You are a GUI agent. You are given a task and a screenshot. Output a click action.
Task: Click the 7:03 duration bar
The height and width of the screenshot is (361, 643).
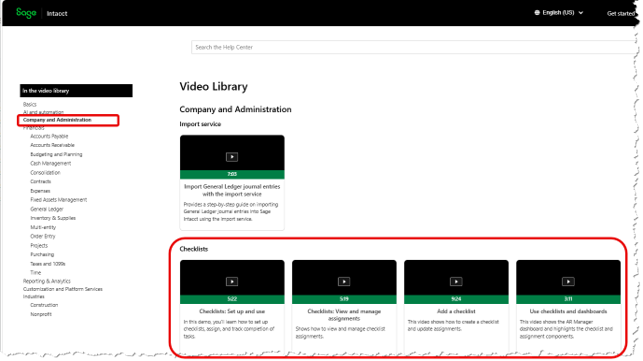click(x=232, y=174)
